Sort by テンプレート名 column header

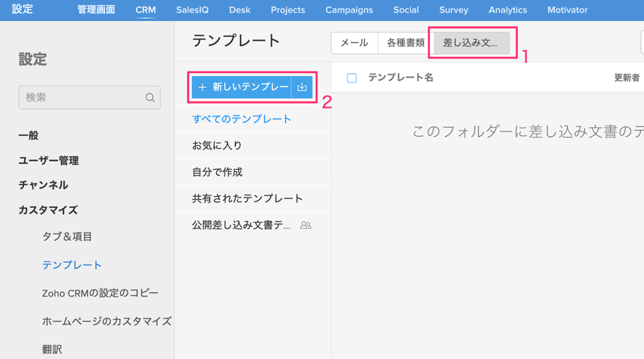[x=401, y=77]
